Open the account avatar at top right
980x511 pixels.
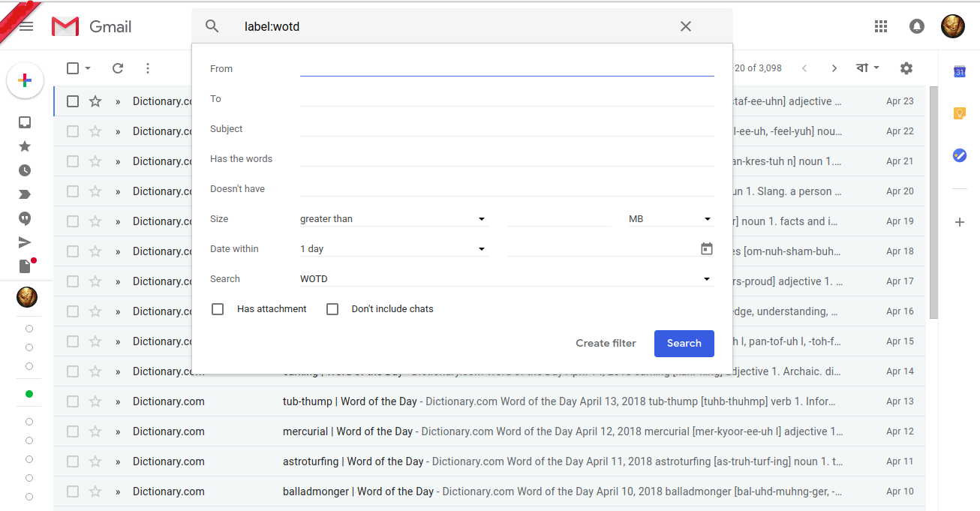pos(953,26)
